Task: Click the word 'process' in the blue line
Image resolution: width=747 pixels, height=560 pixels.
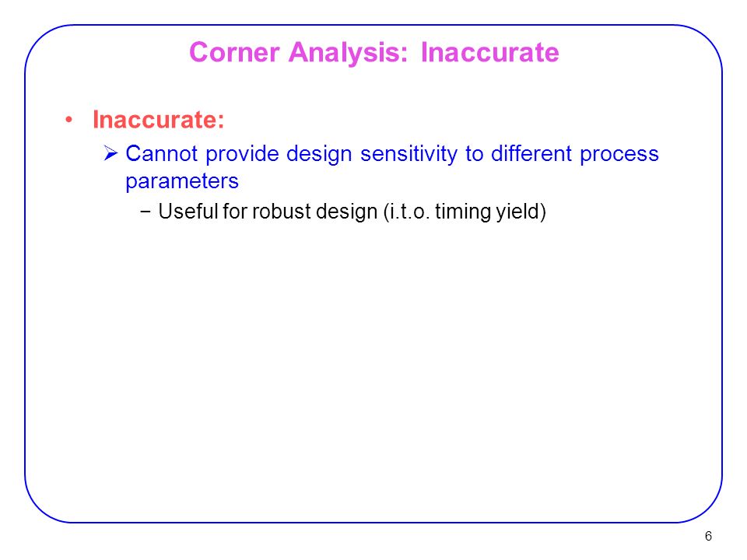Action: click(x=619, y=155)
